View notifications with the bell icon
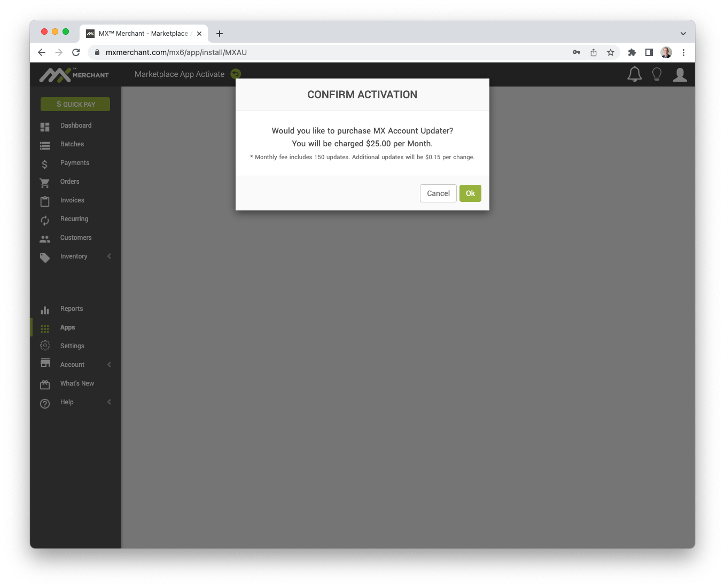 [634, 74]
